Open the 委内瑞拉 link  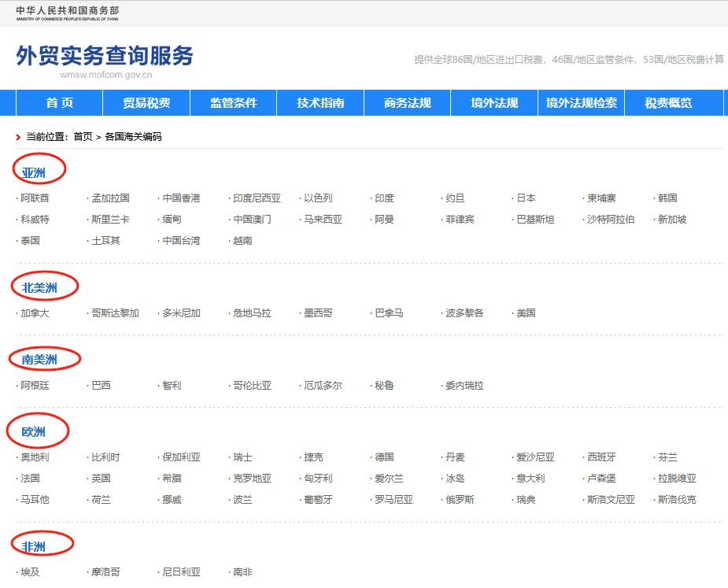464,385
